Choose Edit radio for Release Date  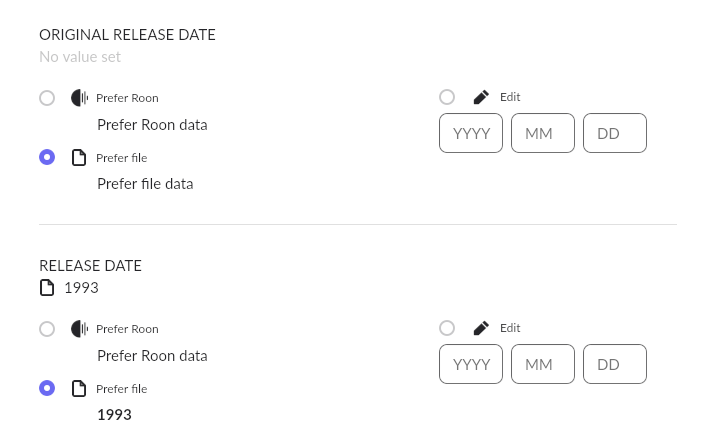[447, 328]
